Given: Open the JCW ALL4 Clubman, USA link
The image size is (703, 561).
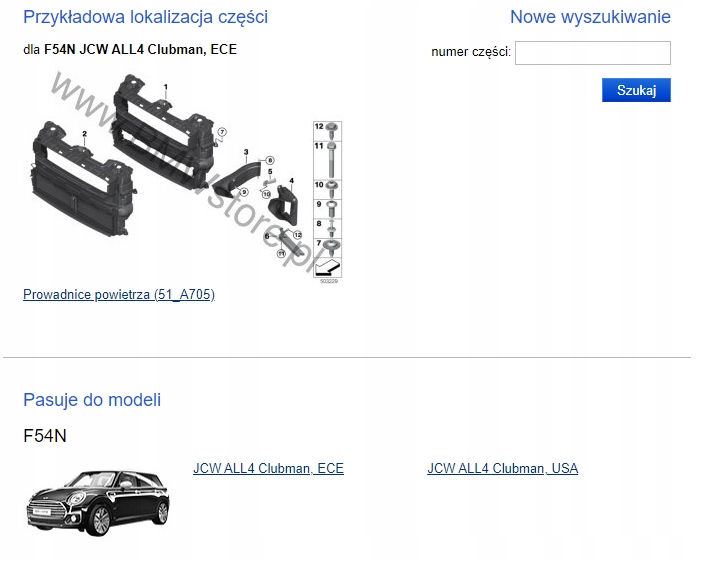Looking at the screenshot, I should pyautogui.click(x=503, y=468).
